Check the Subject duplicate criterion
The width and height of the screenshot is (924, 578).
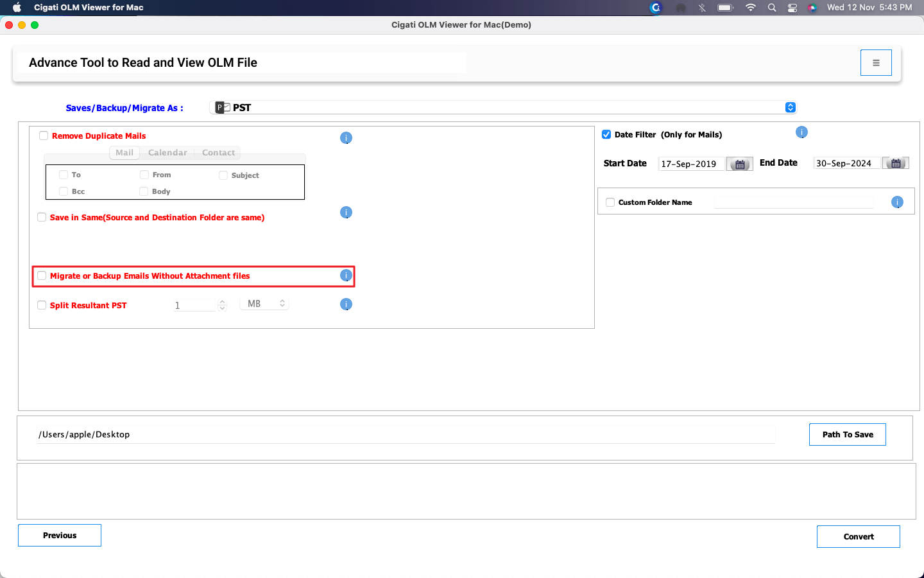[x=223, y=175]
